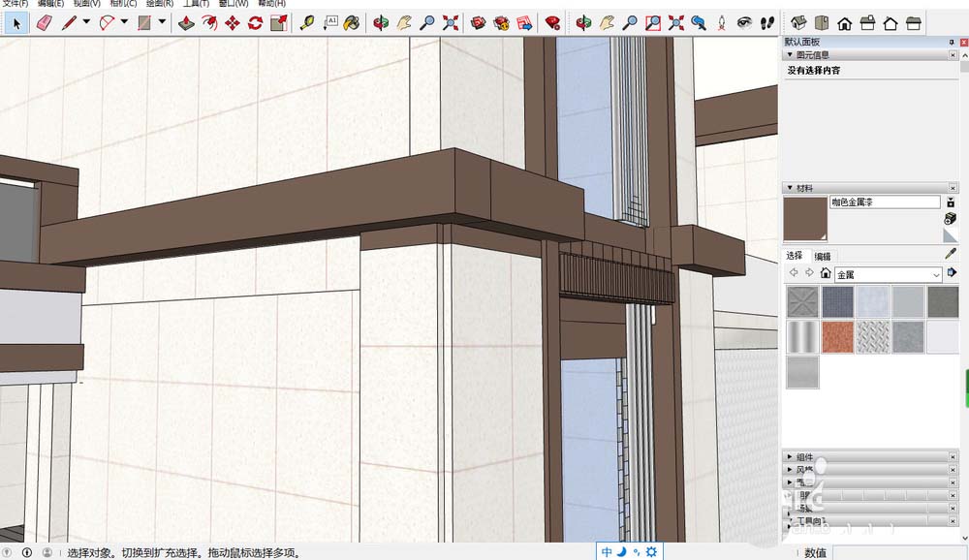
Task: Open the IME settings gear
Action: point(651,552)
